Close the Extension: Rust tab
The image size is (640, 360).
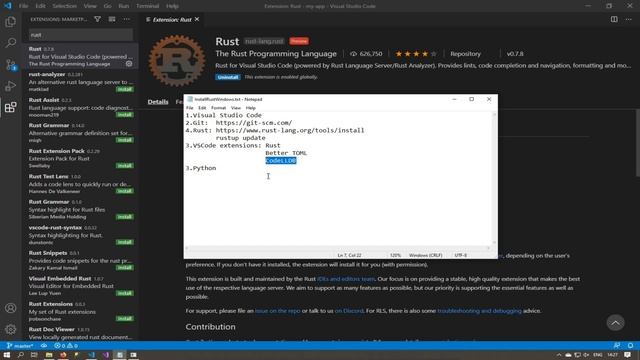click(197, 19)
